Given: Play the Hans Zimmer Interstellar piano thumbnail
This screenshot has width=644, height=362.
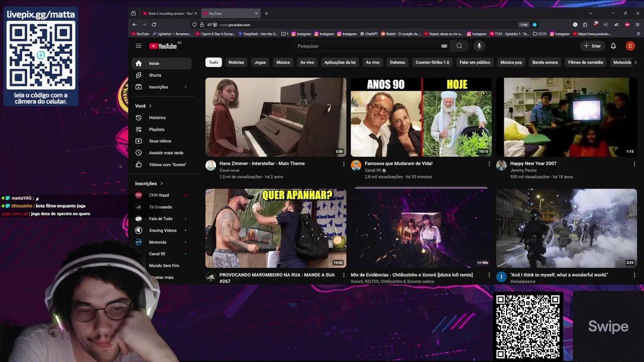Looking at the screenshot, I should tap(276, 117).
